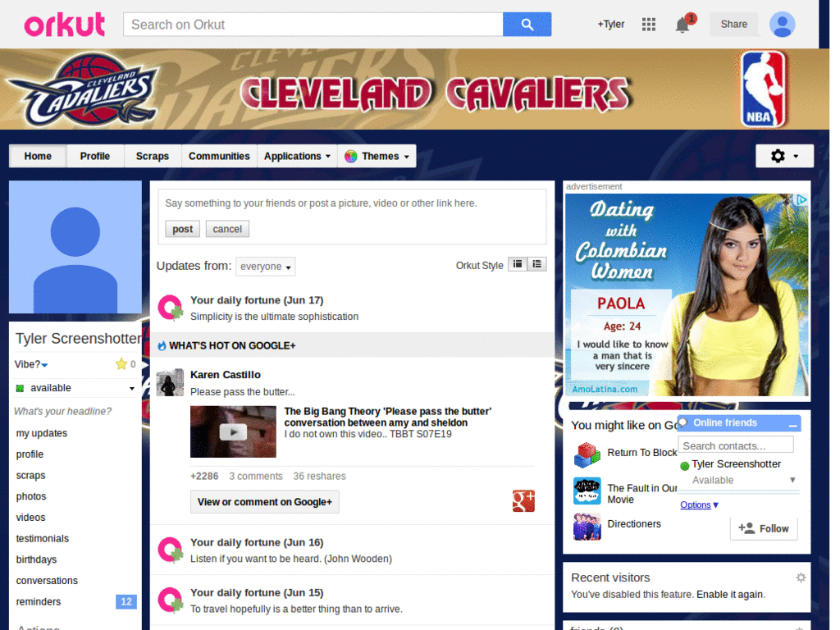Click the post button
Image resolution: width=840 pixels, height=630 pixels.
(182, 230)
